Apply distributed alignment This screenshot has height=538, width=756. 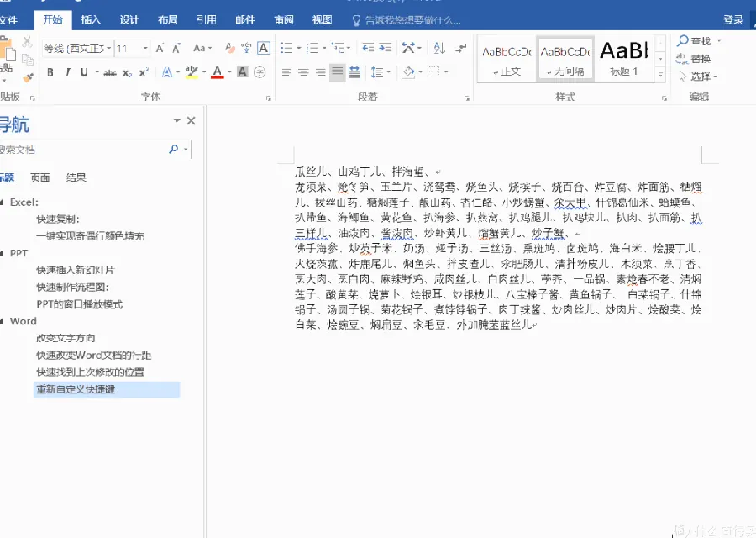354,72
